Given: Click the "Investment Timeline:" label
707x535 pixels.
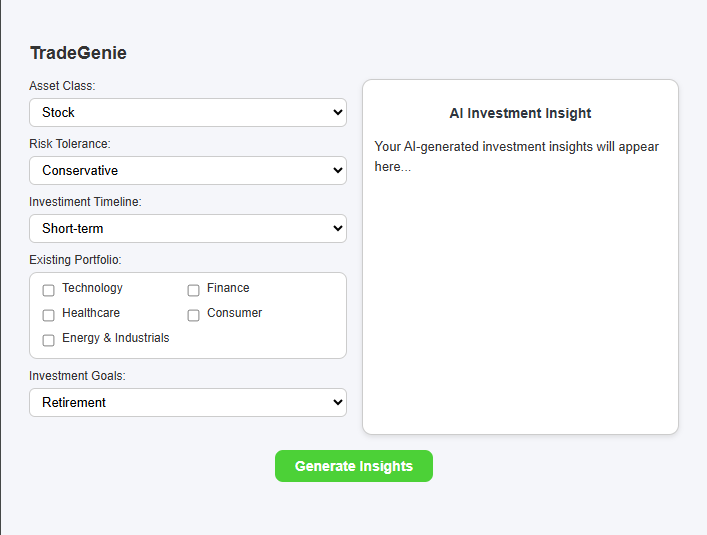Looking at the screenshot, I should [x=85, y=202].
